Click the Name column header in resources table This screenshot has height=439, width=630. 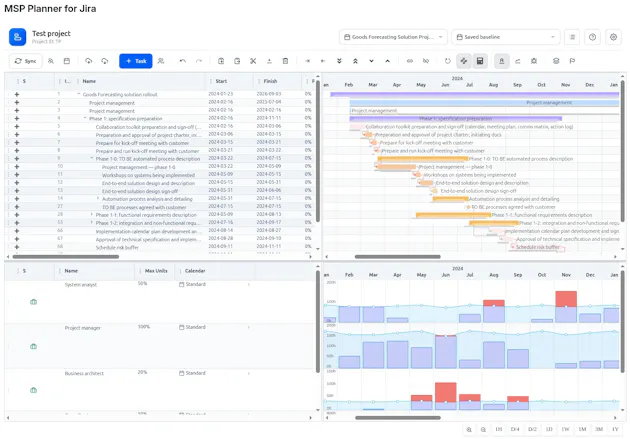point(71,271)
